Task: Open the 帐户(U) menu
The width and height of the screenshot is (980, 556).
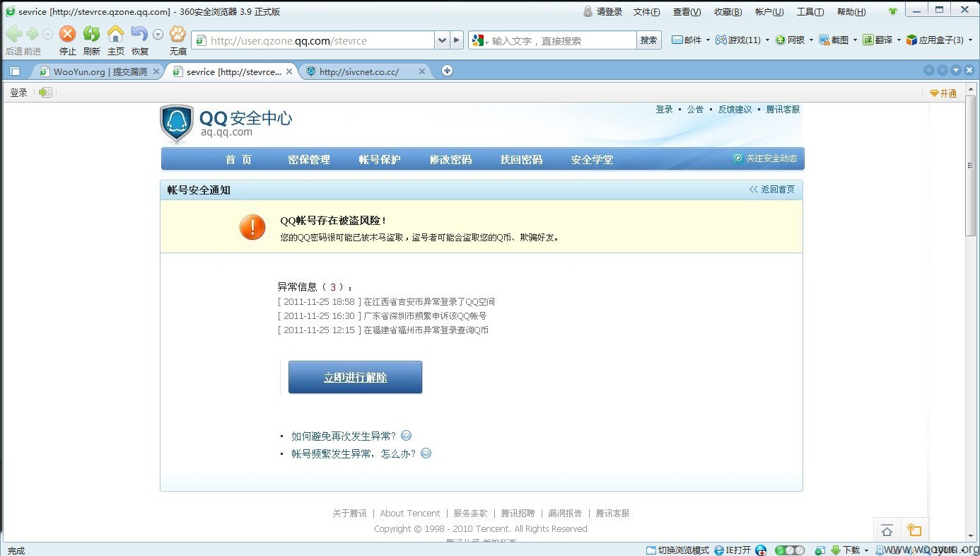Action: point(769,11)
